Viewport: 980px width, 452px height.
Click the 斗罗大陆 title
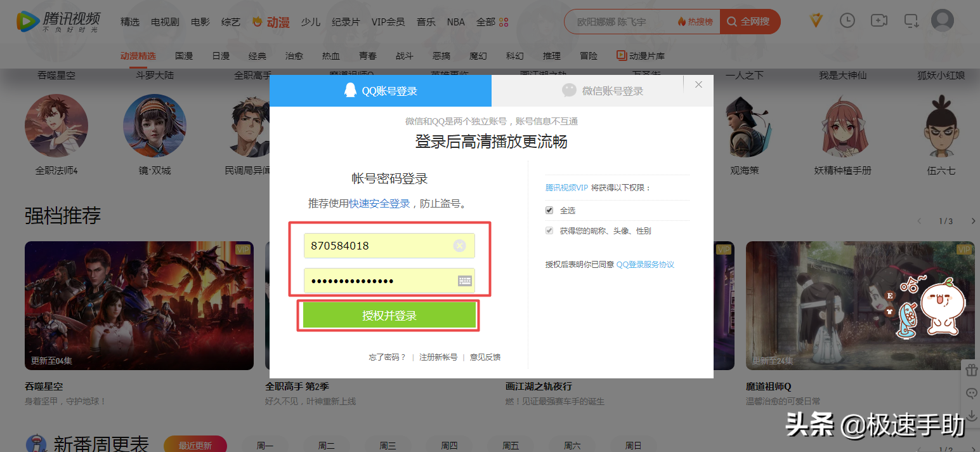point(155,76)
